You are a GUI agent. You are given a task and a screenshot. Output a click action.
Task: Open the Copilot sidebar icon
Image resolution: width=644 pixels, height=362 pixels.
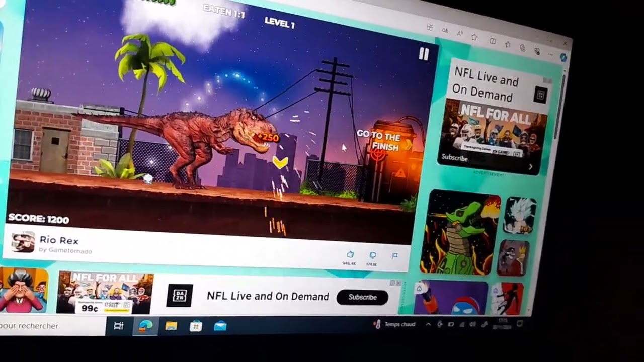(563, 57)
